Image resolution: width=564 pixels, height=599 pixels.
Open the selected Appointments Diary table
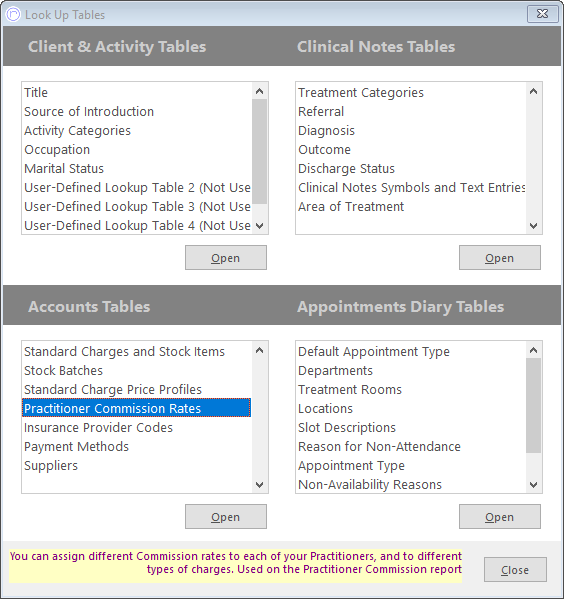coord(500,517)
